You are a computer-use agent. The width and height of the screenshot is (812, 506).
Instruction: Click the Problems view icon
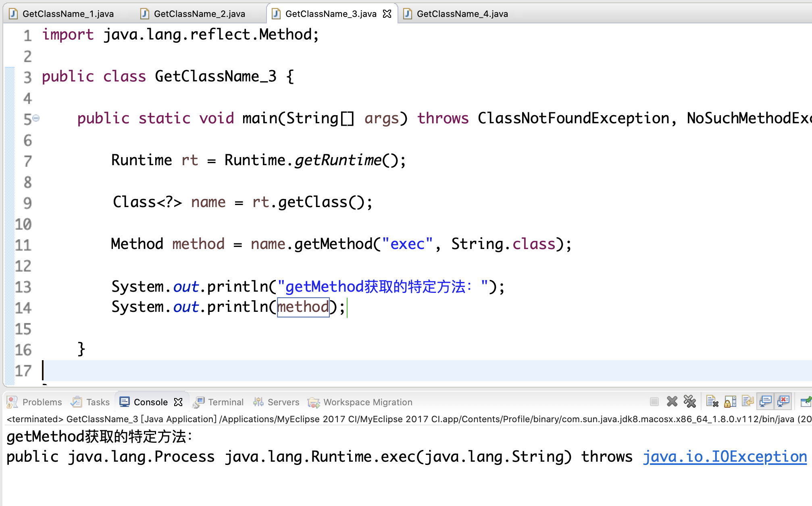[12, 402]
